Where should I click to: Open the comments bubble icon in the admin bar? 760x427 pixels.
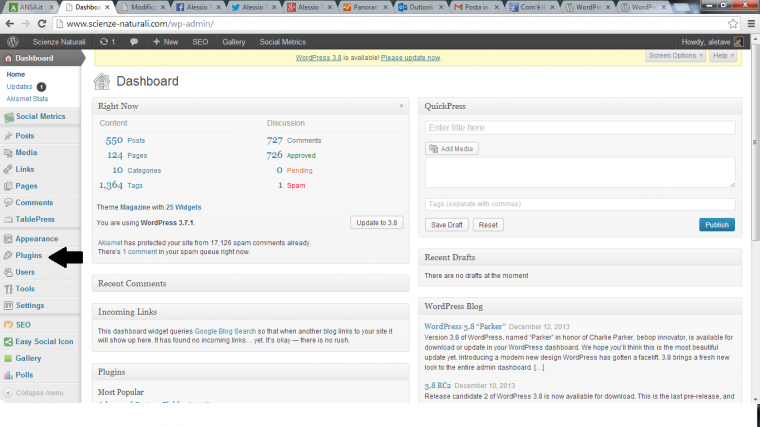(134, 42)
